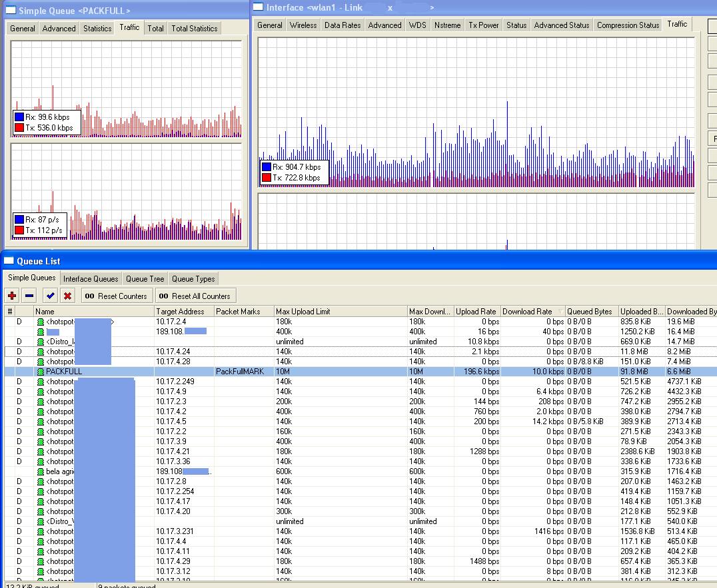Sort by the Max Upload Limit column
The image size is (717, 588).
tap(303, 312)
